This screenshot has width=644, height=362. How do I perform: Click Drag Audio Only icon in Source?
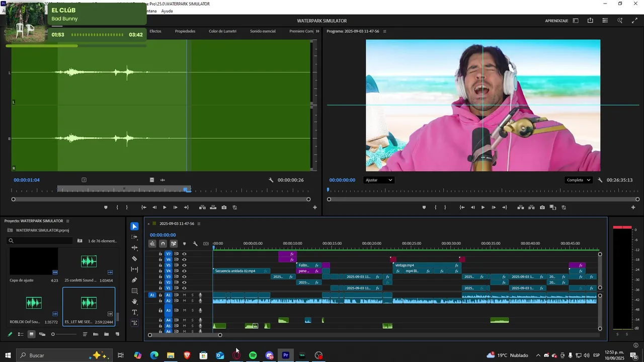tap(163, 180)
